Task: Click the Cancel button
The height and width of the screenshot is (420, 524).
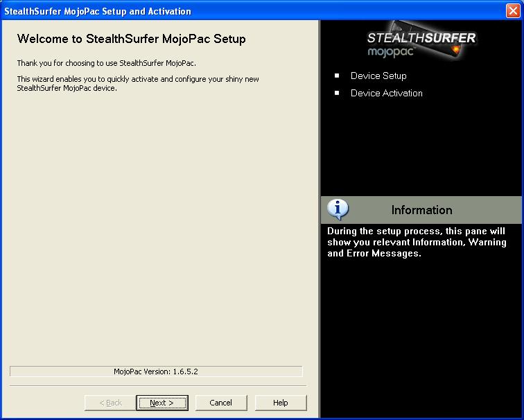Action: [x=221, y=403]
